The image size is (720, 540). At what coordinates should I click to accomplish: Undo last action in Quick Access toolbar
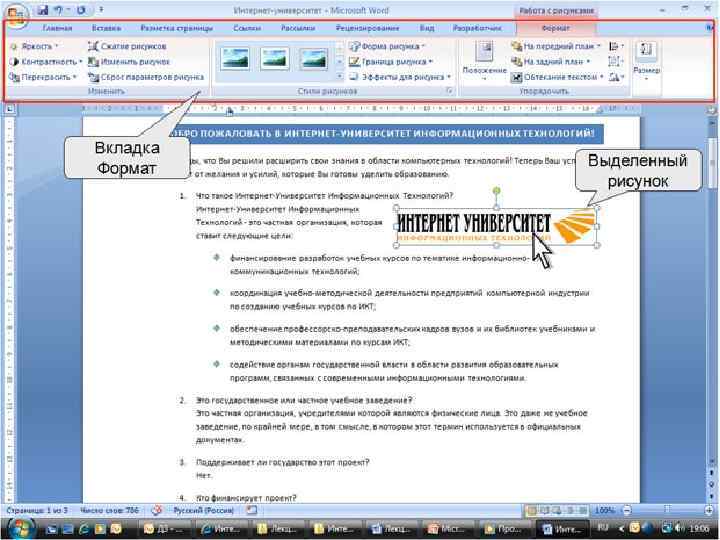click(59, 10)
